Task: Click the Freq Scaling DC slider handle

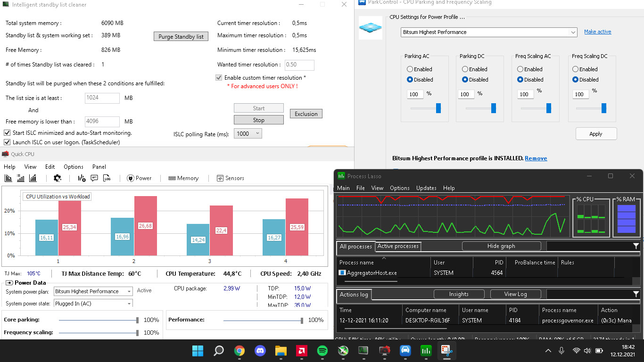Action: [604, 108]
